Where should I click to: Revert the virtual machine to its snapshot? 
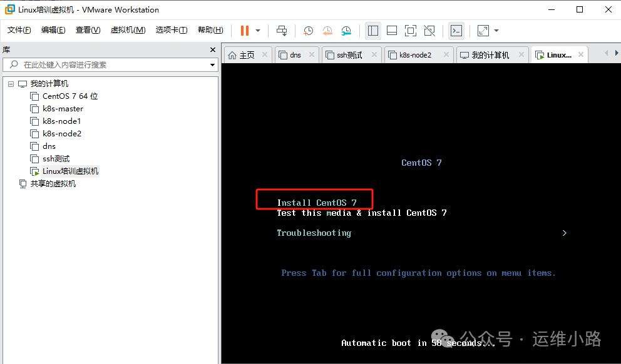[327, 31]
